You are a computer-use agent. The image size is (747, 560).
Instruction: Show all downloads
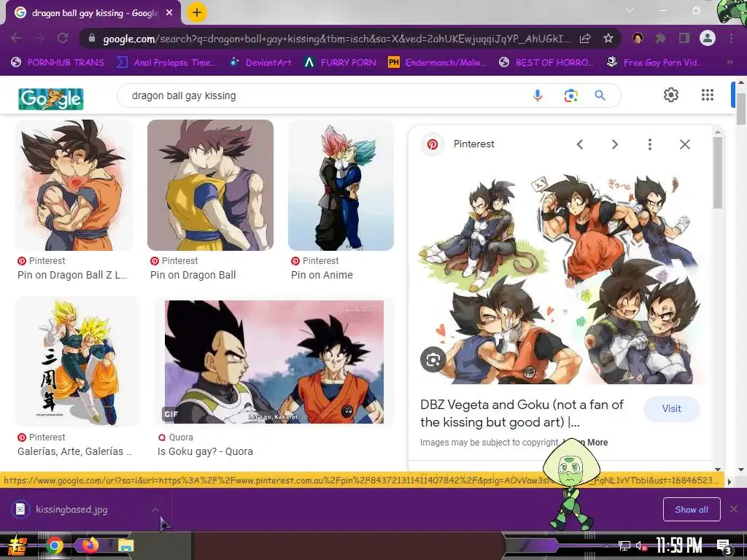tap(692, 510)
